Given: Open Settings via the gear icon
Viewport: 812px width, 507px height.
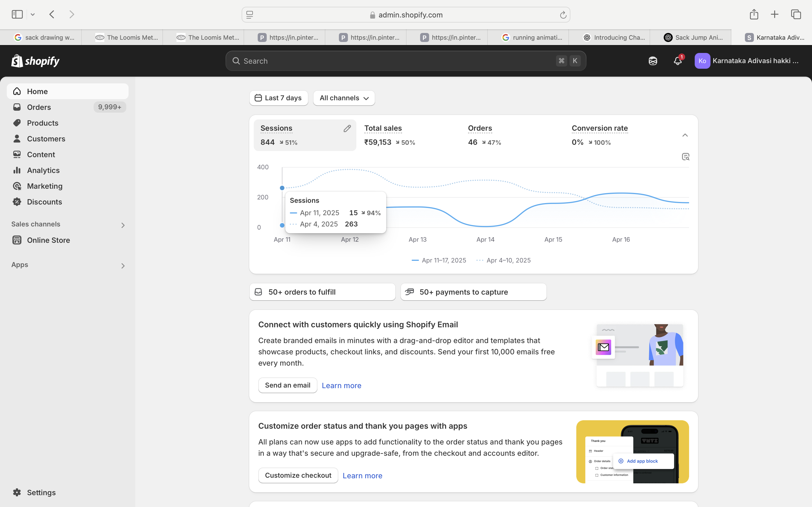Looking at the screenshot, I should 17,492.
